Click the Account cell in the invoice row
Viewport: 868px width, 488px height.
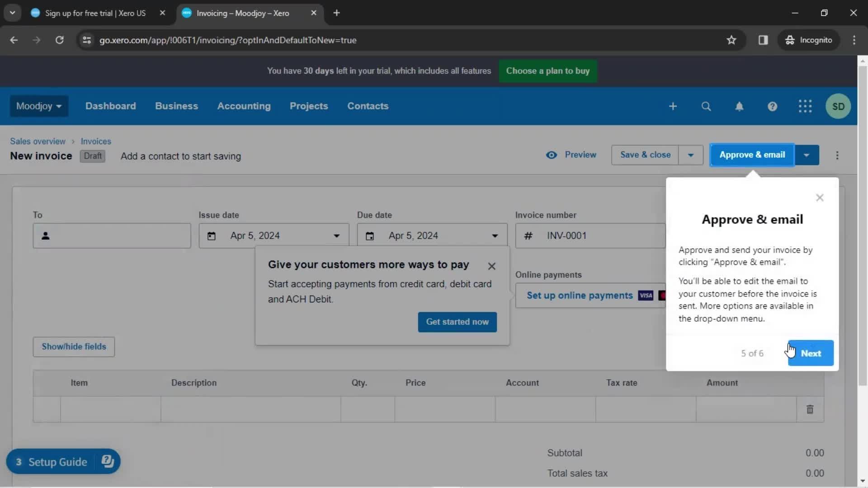[545, 409]
